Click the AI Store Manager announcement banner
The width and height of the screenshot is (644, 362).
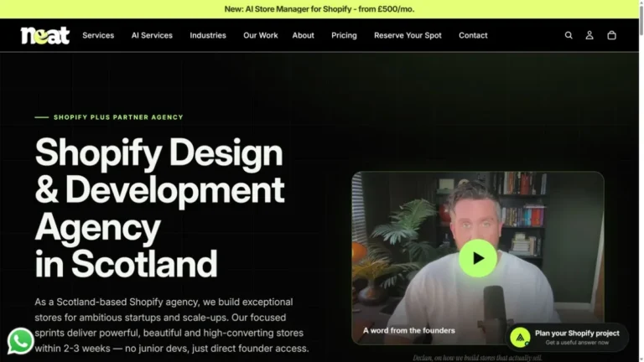tap(319, 9)
